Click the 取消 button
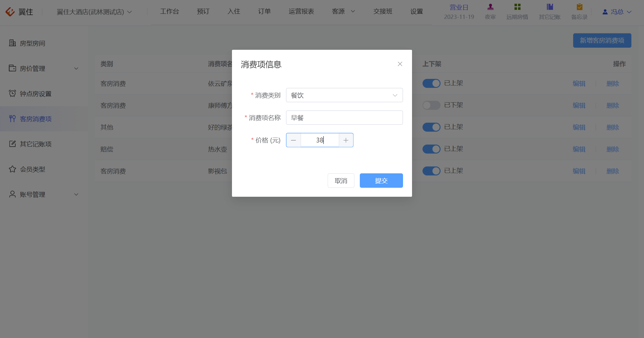The width and height of the screenshot is (644, 338). click(341, 181)
